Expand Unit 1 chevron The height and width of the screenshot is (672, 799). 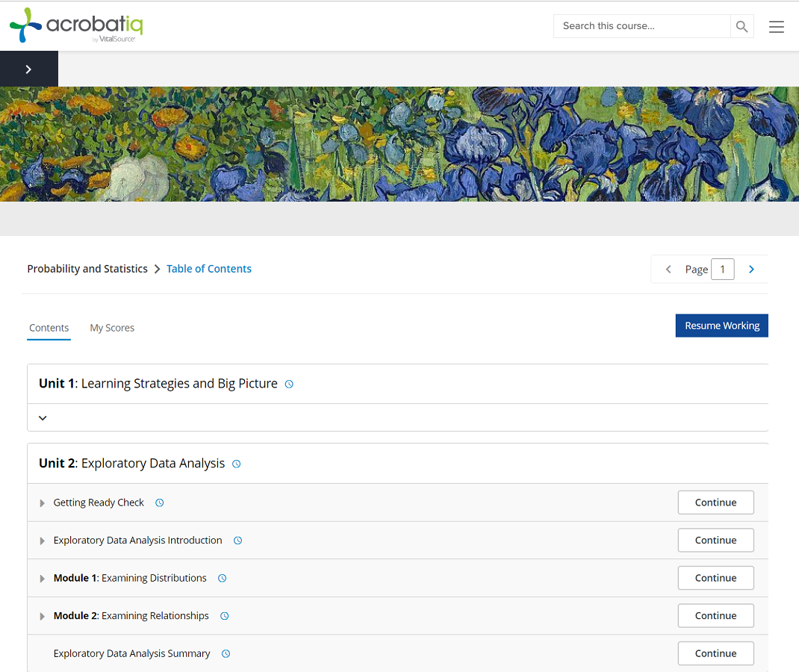(43, 418)
